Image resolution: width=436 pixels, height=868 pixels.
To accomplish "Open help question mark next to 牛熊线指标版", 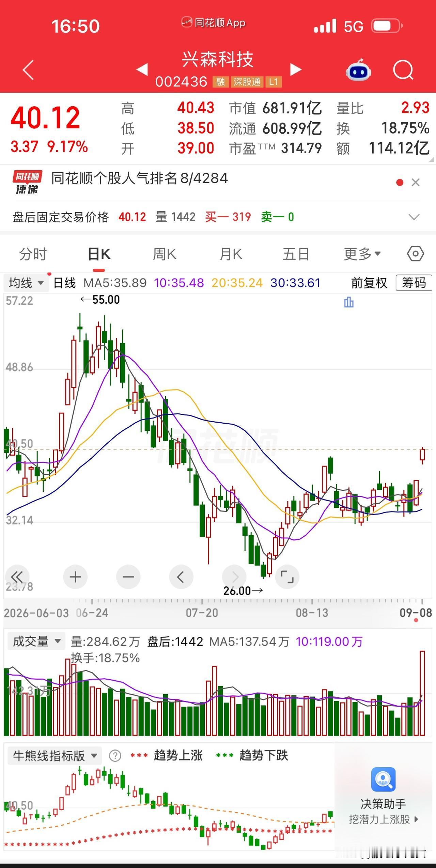I will click(x=115, y=756).
